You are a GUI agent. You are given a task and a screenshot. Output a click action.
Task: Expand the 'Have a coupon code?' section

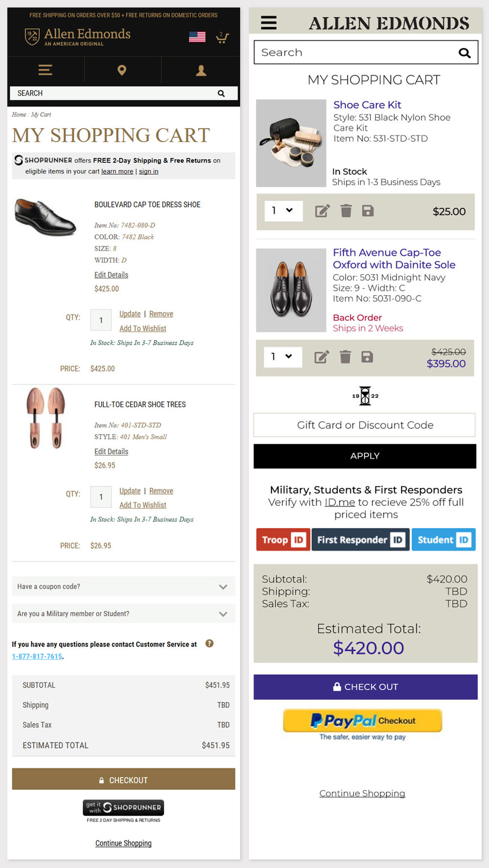coord(123,586)
